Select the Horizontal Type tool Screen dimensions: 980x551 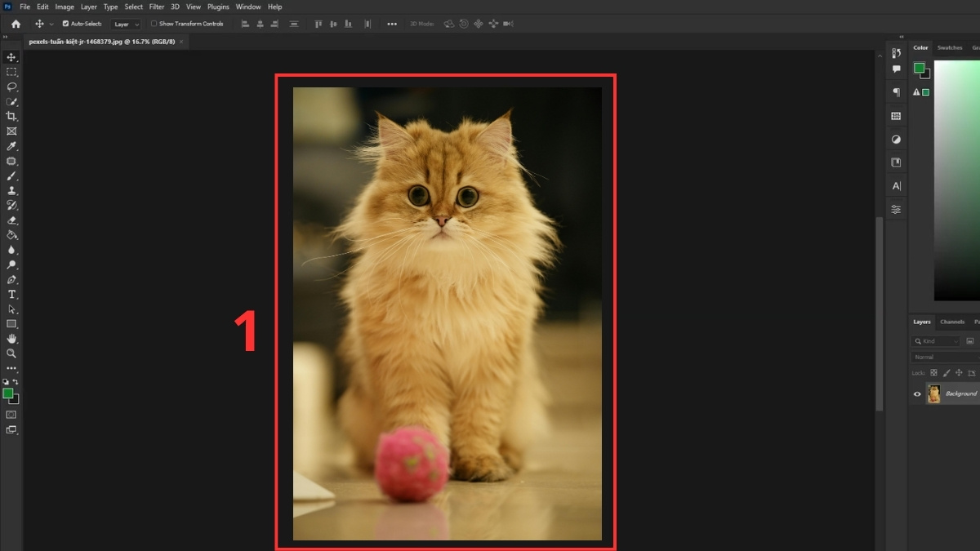coord(11,294)
